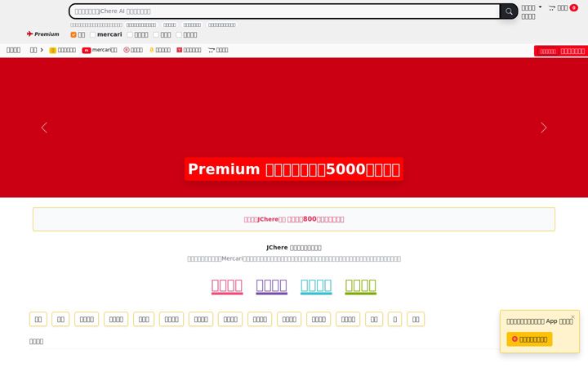
Task: Select the green underlined category tab
Action: (x=361, y=286)
